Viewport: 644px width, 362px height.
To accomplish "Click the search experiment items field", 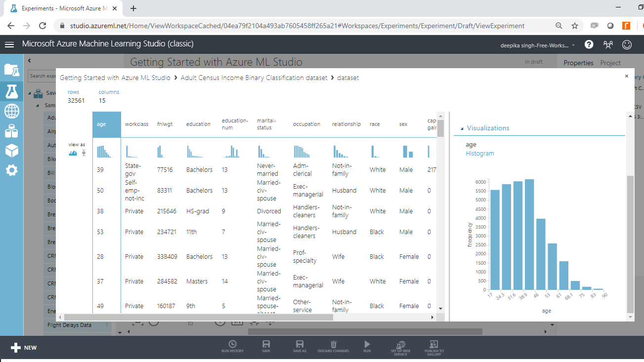I will coord(42,76).
